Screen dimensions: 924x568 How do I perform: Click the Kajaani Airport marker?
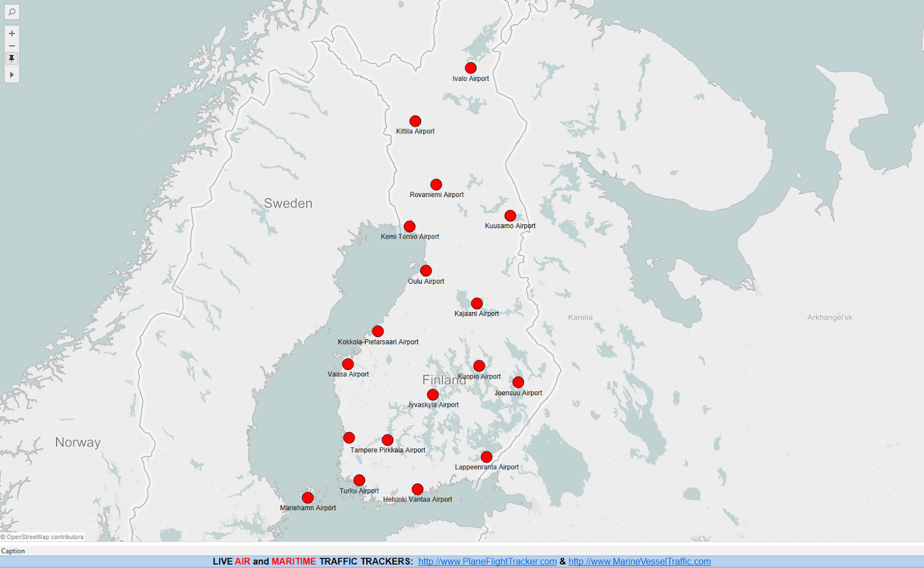pyautogui.click(x=476, y=302)
